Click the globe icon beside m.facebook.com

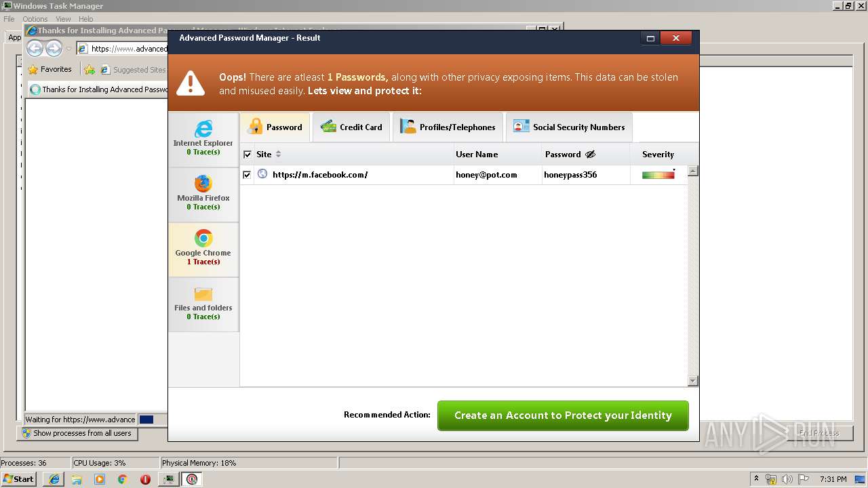(x=262, y=174)
